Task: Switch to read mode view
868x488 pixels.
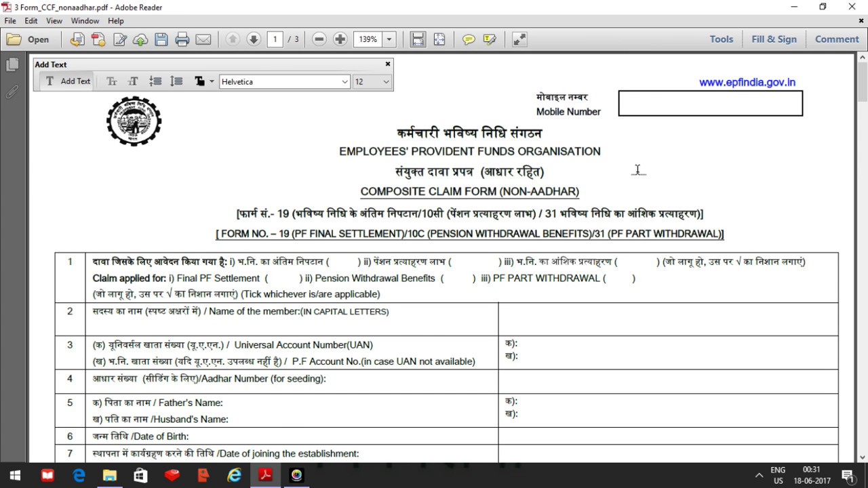Action: pyautogui.click(x=519, y=39)
